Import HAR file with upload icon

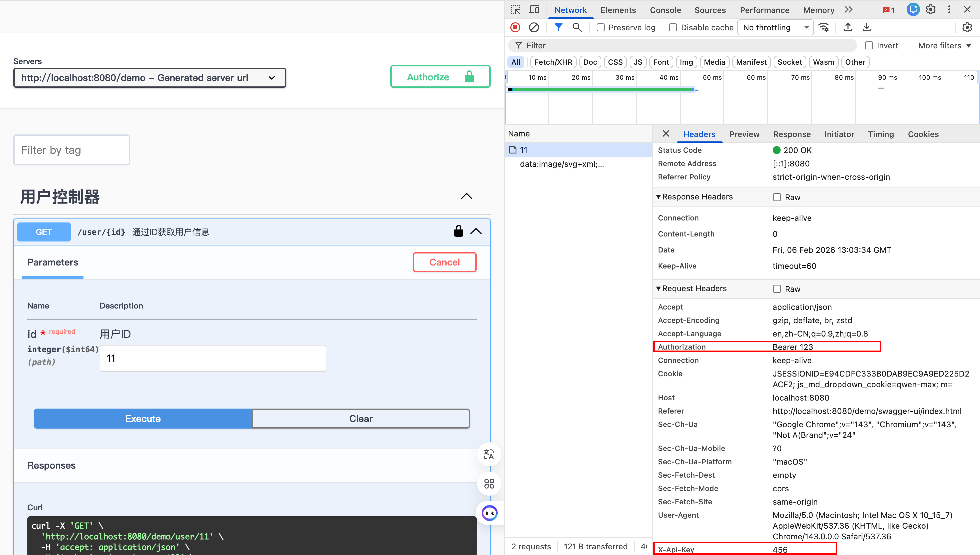(848, 27)
